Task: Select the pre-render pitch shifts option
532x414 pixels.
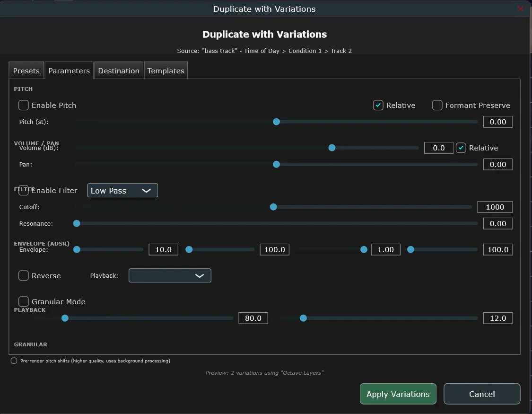Action: tap(14, 361)
